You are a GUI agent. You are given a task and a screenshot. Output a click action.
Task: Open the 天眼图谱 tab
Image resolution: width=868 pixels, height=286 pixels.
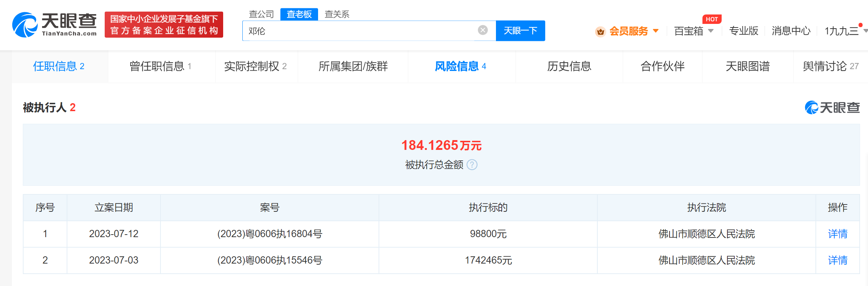click(x=747, y=66)
